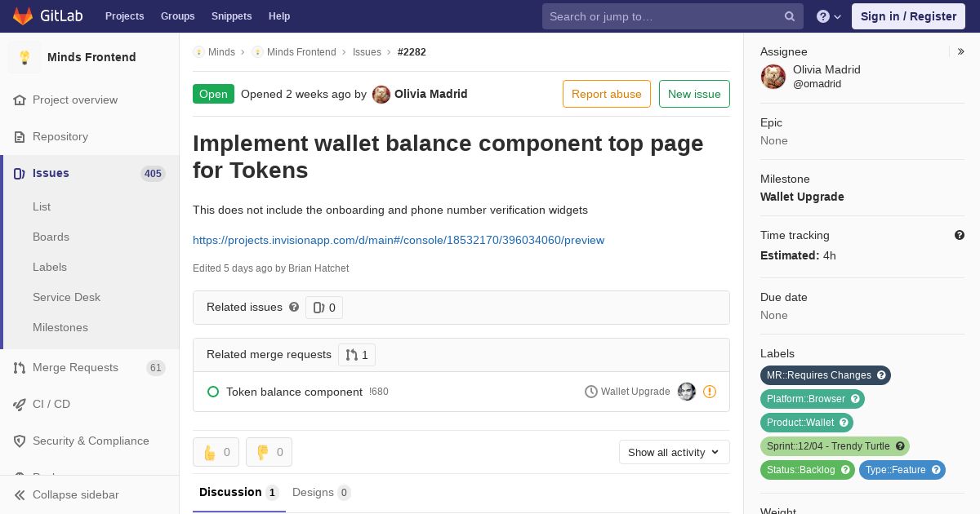980x514 pixels.
Task: Click the Related issues help icon
Action: (x=294, y=307)
